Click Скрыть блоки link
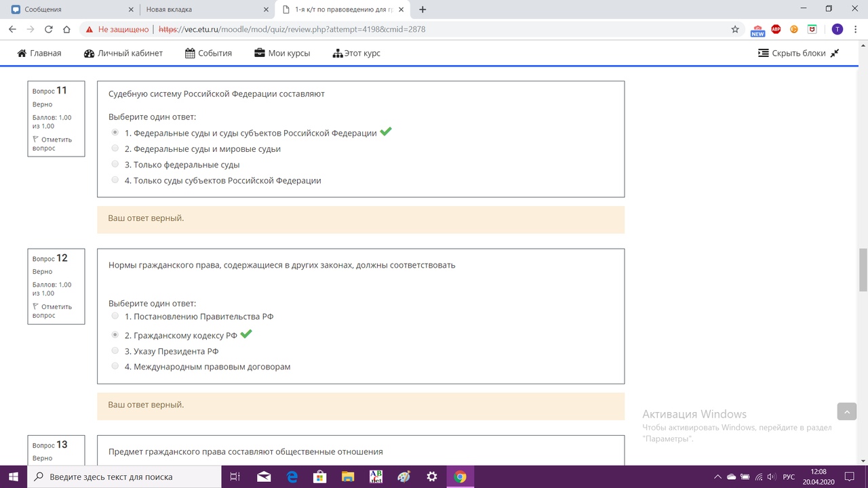Image resolution: width=868 pixels, height=488 pixels. point(791,53)
